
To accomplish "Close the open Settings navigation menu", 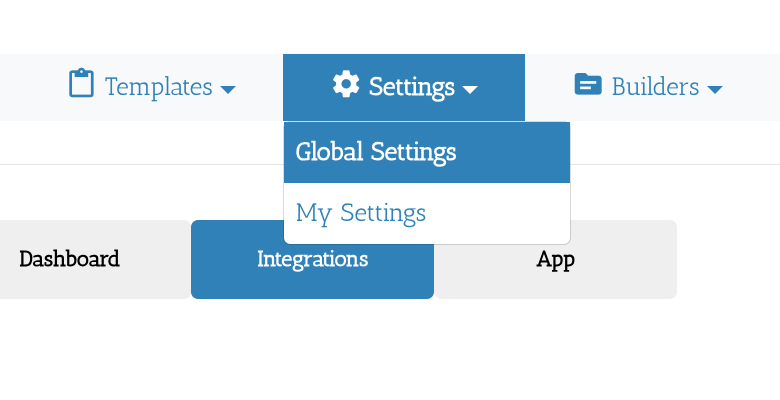I will [404, 87].
